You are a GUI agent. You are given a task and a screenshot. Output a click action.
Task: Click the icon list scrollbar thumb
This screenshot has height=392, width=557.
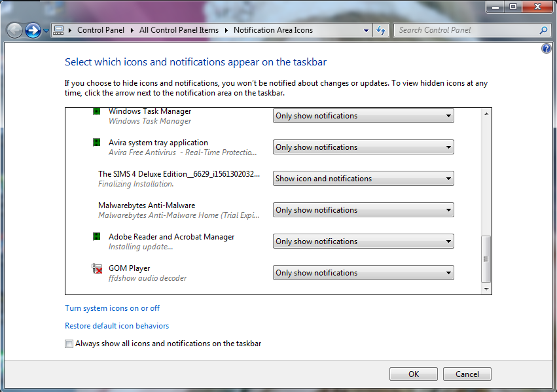tap(486, 259)
